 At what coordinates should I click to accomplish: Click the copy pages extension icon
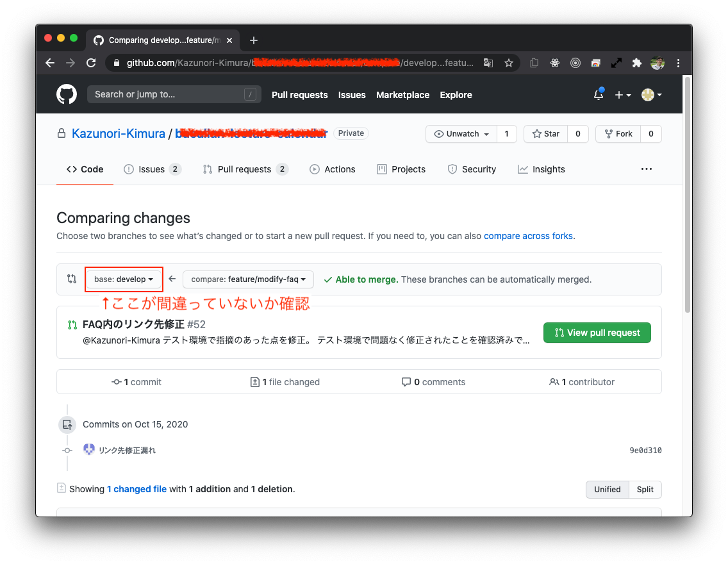coord(534,63)
